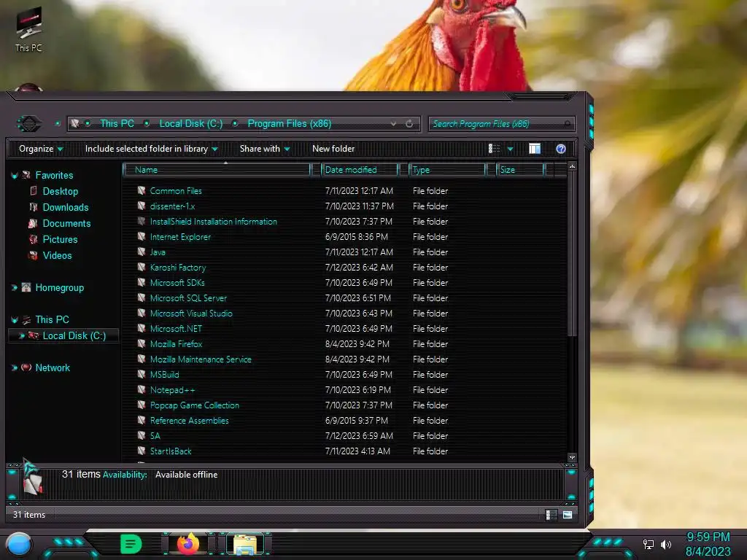Collapse the Favorites tree group

coord(15,176)
